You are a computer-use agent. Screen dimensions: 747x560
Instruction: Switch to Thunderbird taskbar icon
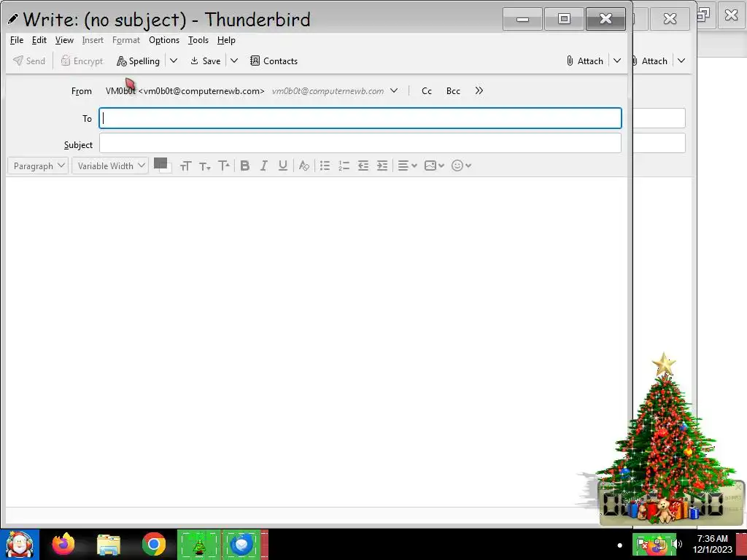tap(241, 545)
